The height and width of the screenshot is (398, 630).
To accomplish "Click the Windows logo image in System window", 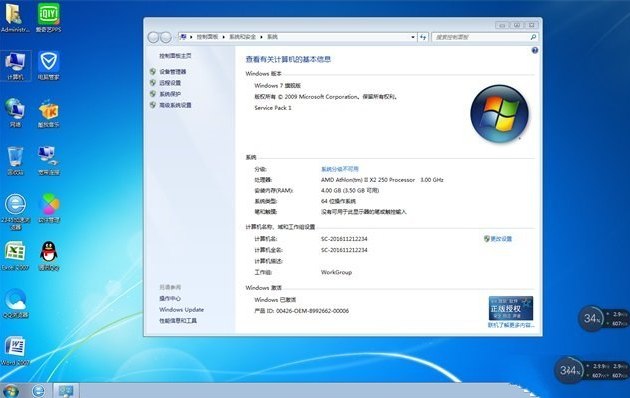I will (x=499, y=114).
